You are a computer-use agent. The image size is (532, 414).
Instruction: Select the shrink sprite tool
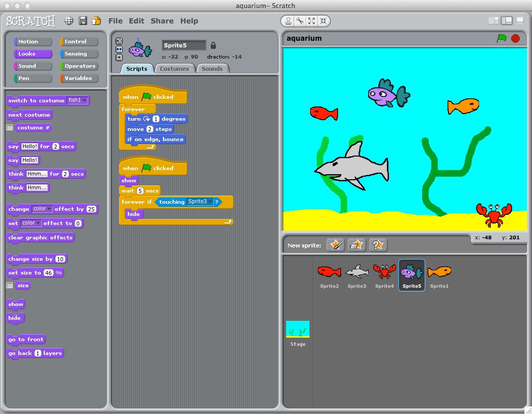[x=323, y=21]
